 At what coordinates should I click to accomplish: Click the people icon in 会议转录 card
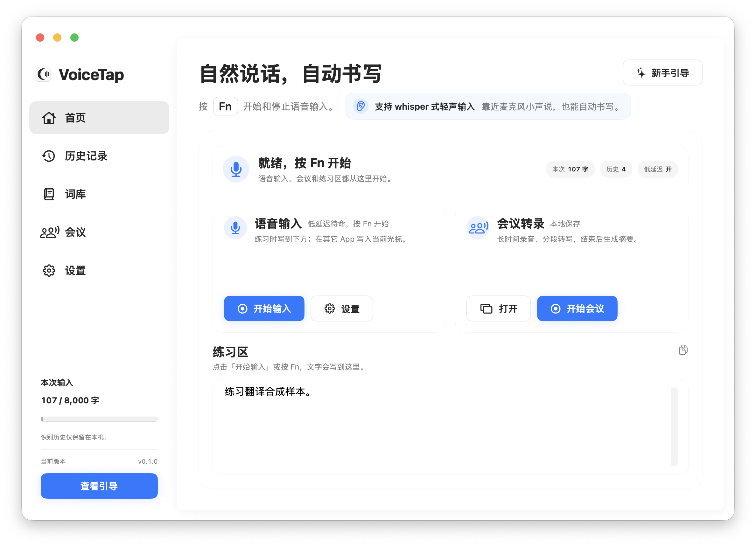click(478, 227)
